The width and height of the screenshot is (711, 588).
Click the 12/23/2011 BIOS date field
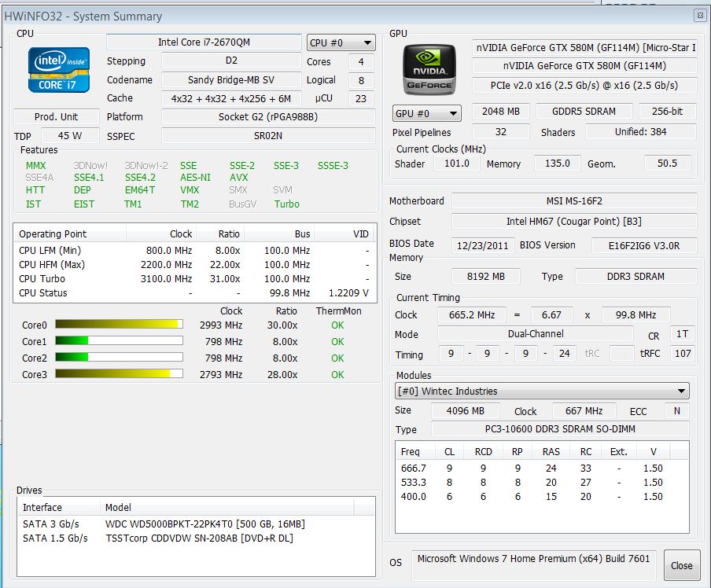483,246
